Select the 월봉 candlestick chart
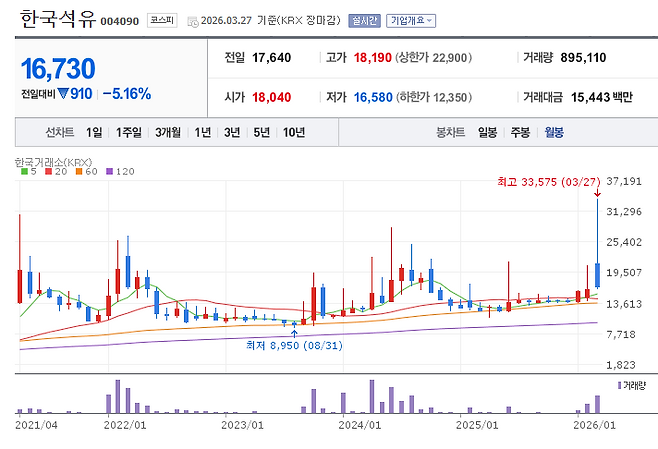The height and width of the screenshot is (449, 658). pyautogui.click(x=554, y=132)
